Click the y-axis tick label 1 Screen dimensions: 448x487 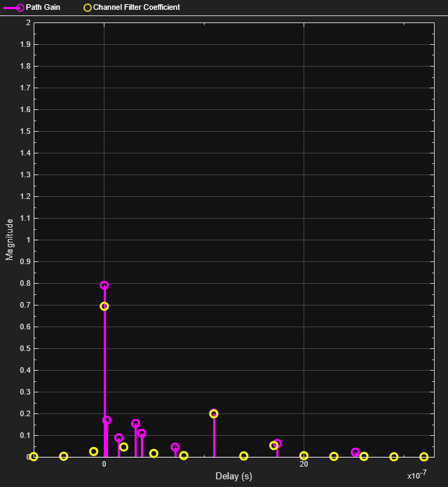pyautogui.click(x=28, y=240)
